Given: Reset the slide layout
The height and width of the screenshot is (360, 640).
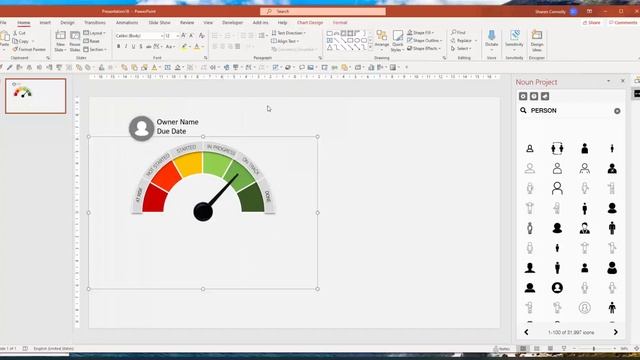Looking at the screenshot, I should click(x=92, y=41).
